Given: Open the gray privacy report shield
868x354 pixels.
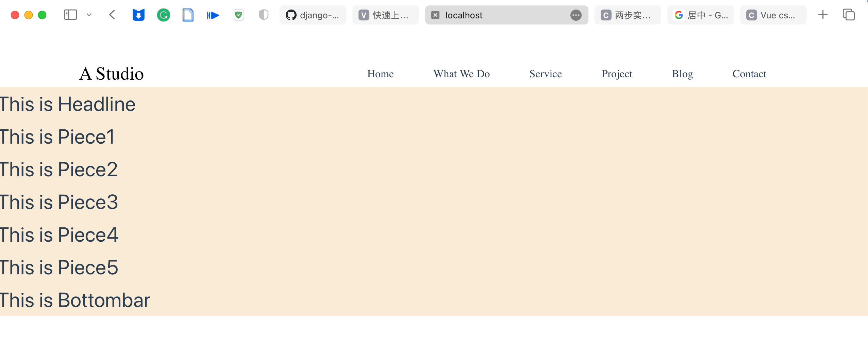Looking at the screenshot, I should point(264,15).
